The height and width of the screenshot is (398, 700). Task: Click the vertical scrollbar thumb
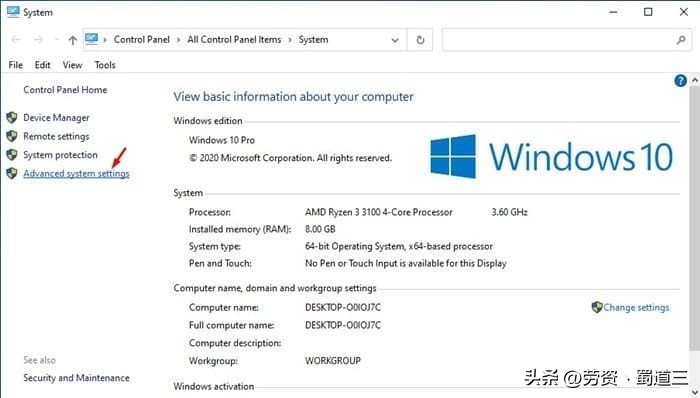695,220
